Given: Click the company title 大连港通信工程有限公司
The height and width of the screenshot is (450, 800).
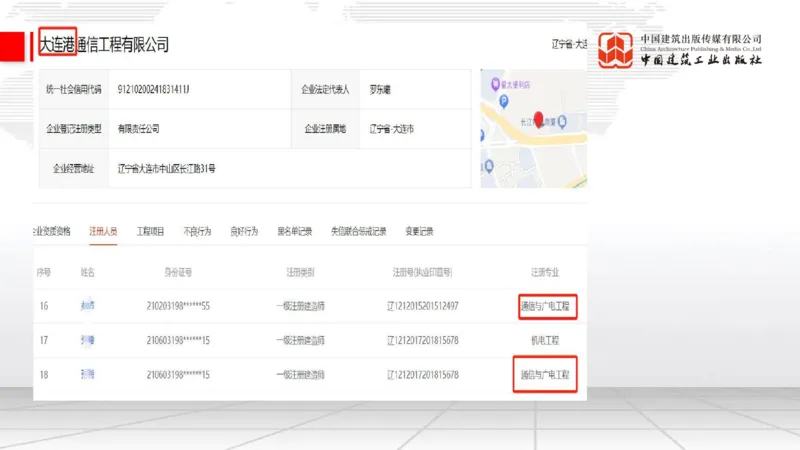Looking at the screenshot, I should [104, 44].
